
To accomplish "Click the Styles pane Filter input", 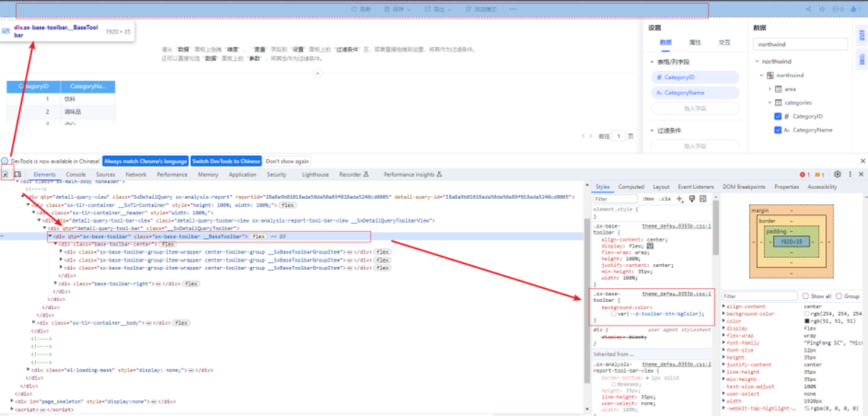I will 615,199.
